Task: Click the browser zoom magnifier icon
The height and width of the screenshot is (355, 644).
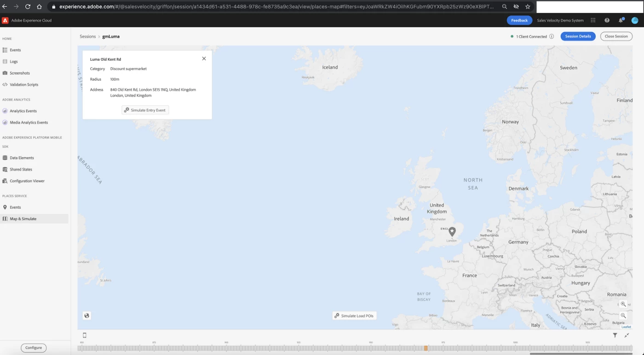Action: tap(505, 6)
